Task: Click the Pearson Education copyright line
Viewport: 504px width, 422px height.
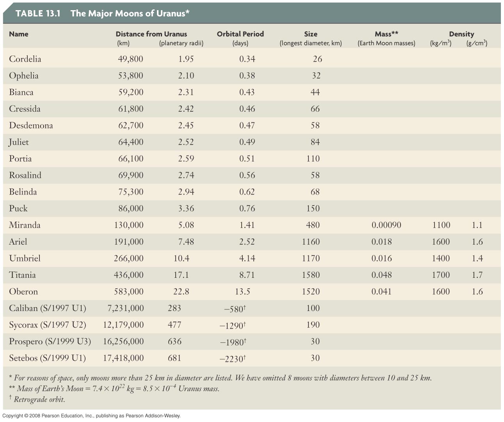Action: pyautogui.click(x=91, y=416)
